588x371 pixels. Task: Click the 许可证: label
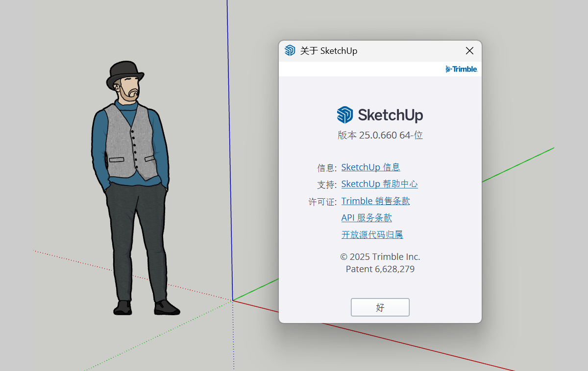(x=322, y=202)
